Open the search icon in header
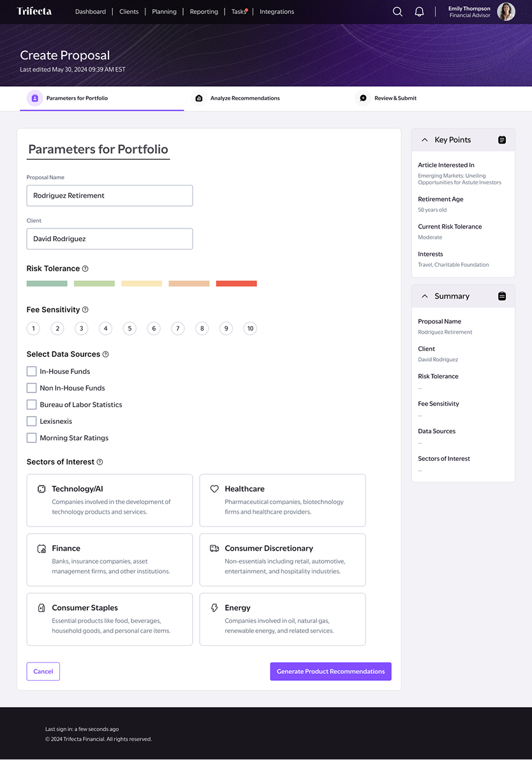The image size is (532, 760). coord(397,11)
